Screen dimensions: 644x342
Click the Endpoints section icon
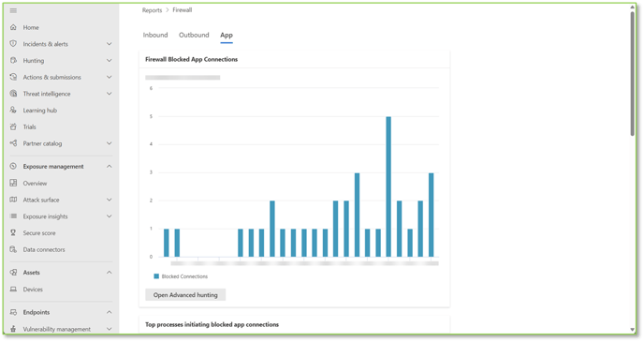coord(13,312)
